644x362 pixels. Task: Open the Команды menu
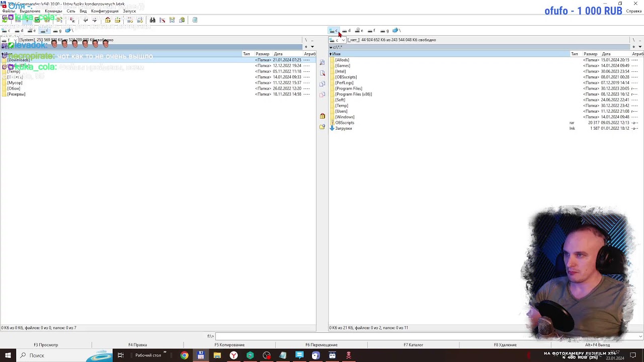coord(53,11)
